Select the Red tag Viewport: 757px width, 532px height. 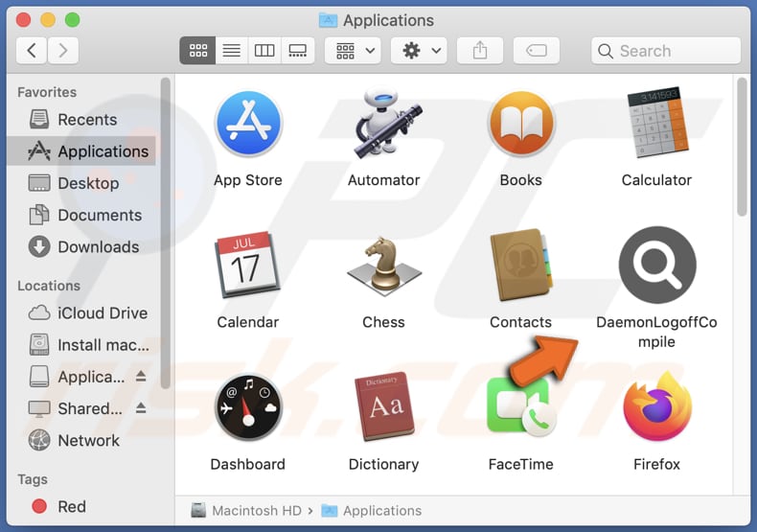pos(81,506)
